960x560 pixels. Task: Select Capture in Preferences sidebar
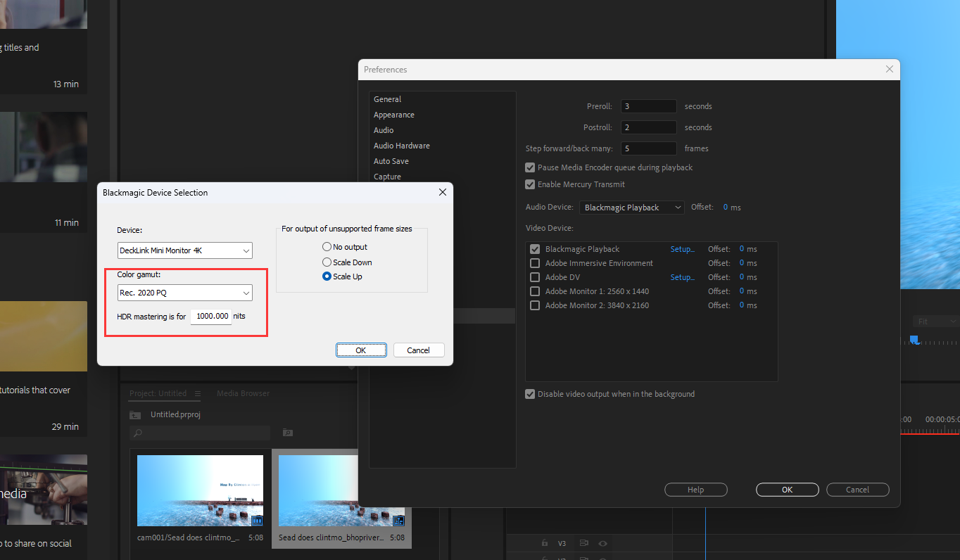pyautogui.click(x=387, y=177)
